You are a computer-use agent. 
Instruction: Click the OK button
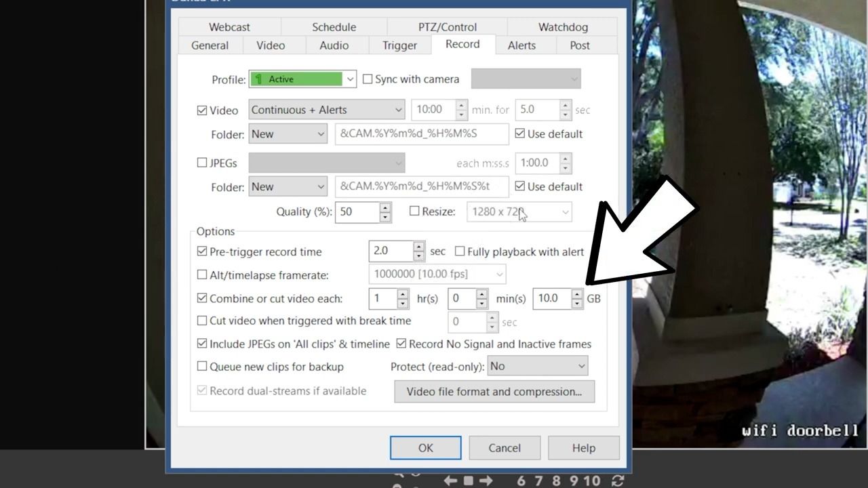426,448
